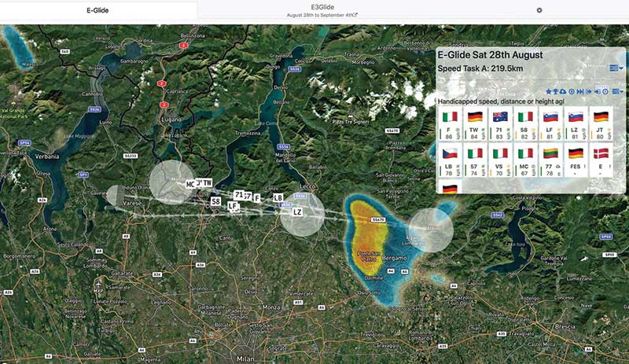Open the external link icon after September 4th
Image resolution: width=629 pixels, height=364 pixels.
[x=355, y=15]
